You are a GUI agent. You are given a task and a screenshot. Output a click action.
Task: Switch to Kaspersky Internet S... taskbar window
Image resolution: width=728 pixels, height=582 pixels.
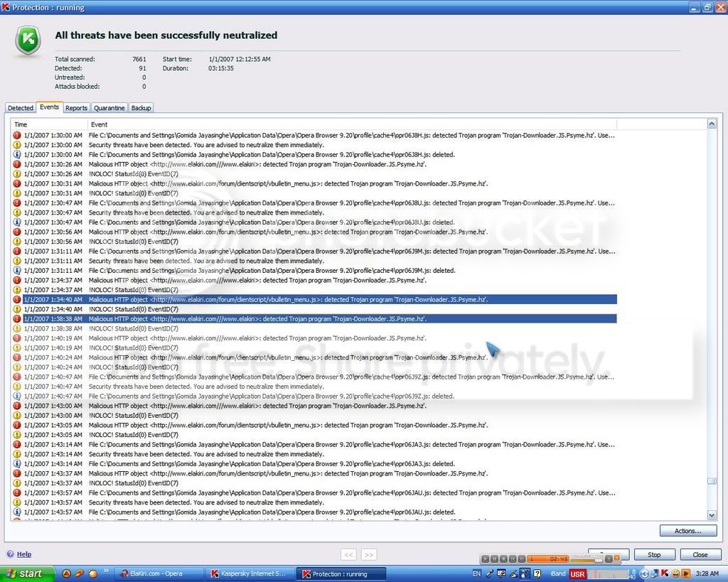(250, 573)
